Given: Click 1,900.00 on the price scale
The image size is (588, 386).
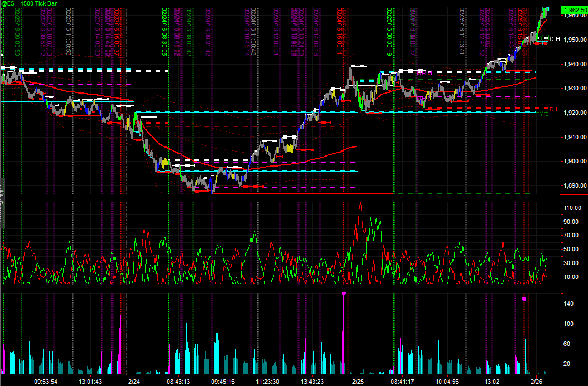Looking at the screenshot, I should point(574,162).
